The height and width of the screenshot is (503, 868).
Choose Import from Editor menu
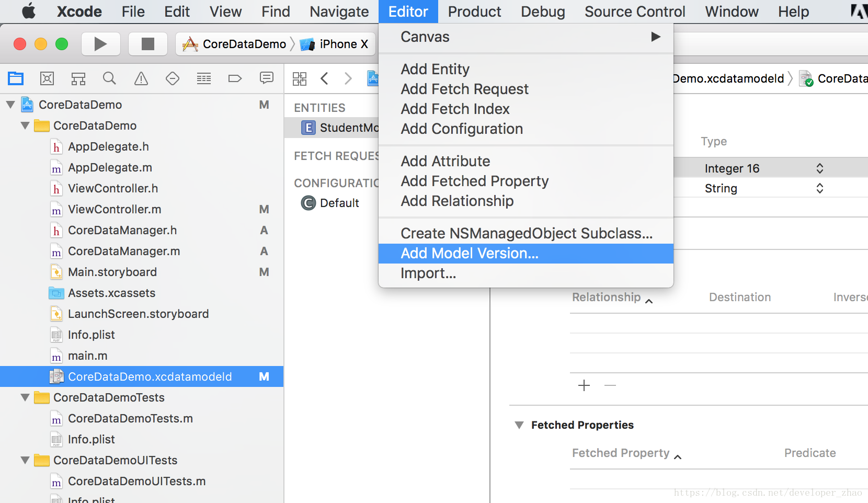click(x=526, y=273)
